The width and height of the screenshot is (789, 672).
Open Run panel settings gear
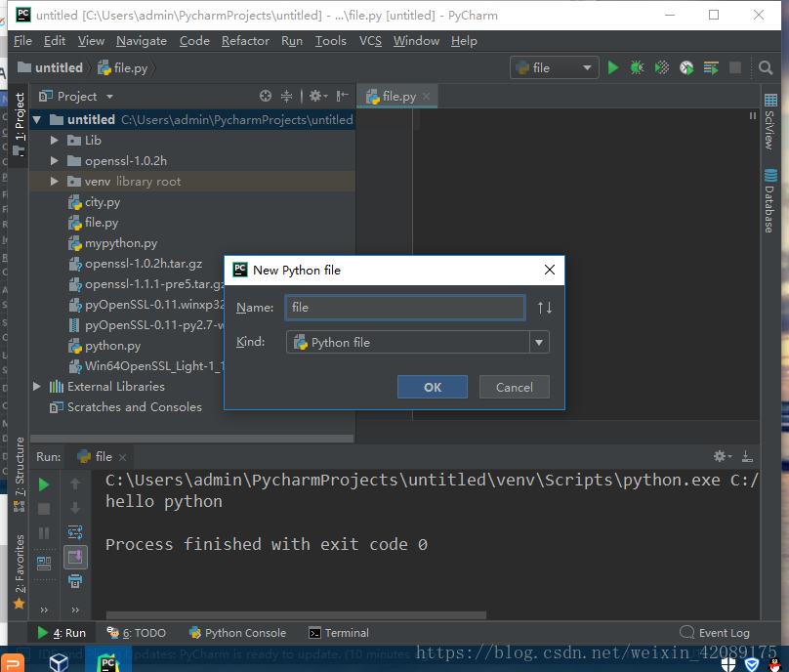(722, 456)
